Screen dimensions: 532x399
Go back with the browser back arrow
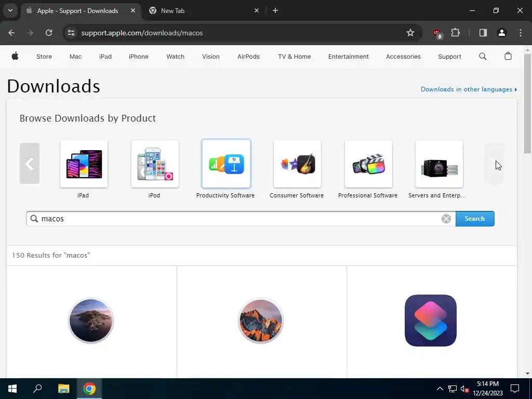pos(11,33)
